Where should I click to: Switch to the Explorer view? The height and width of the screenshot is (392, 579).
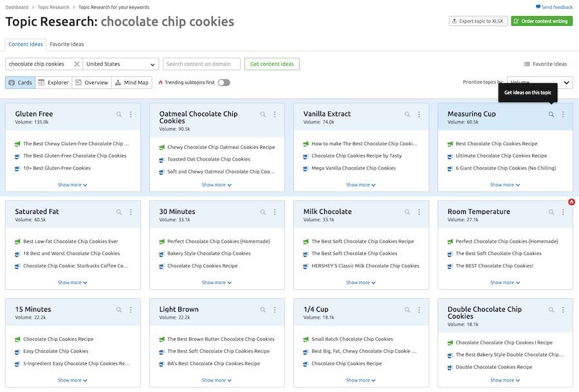coord(53,83)
